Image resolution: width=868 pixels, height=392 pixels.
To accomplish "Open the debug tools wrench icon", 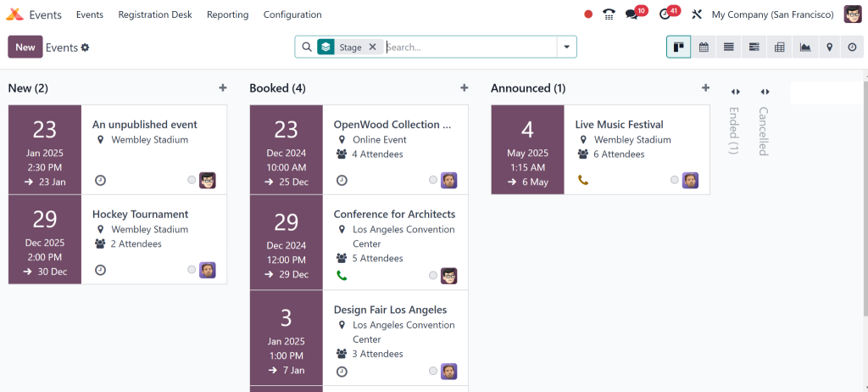I will pyautogui.click(x=697, y=14).
